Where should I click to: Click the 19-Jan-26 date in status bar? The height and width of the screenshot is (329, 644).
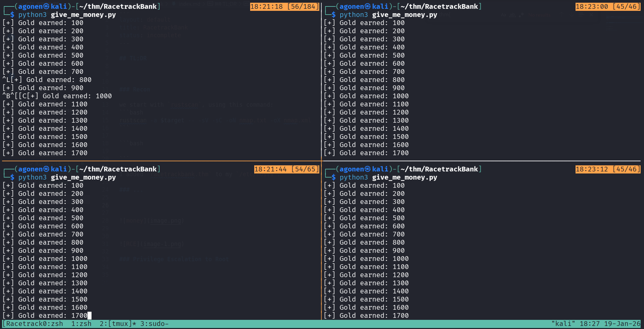[x=622, y=324]
